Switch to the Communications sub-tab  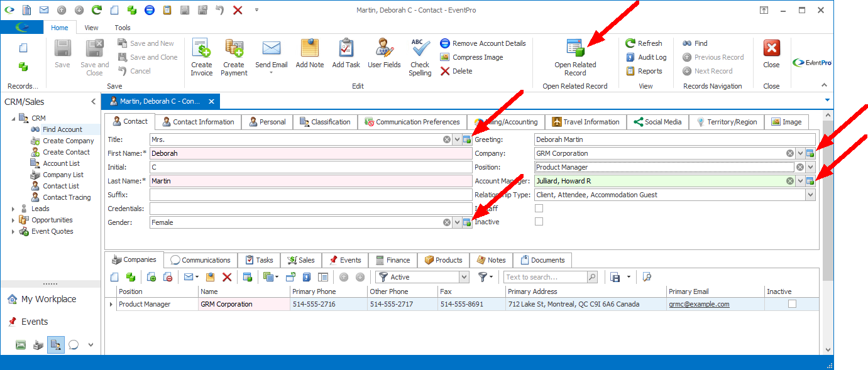pos(201,260)
